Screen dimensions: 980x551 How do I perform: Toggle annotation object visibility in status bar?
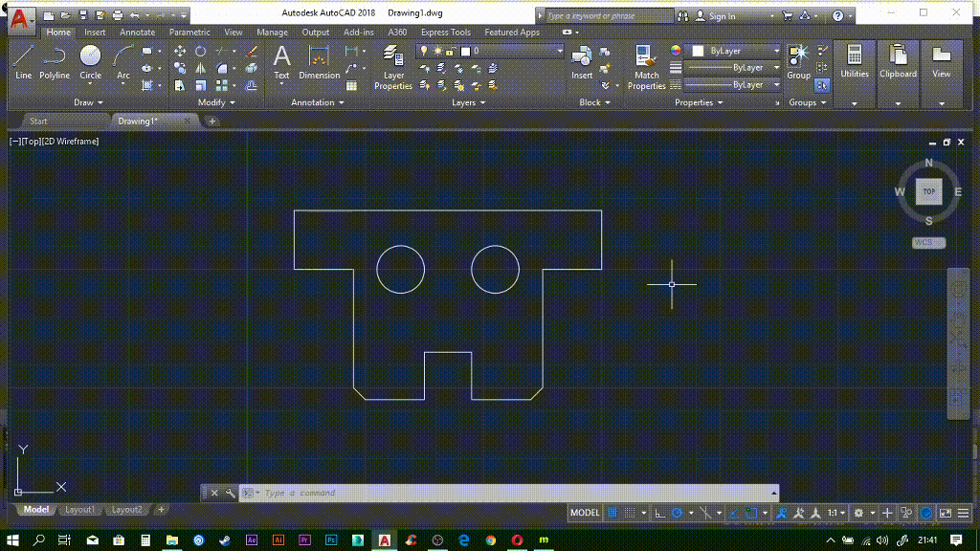coord(781,513)
